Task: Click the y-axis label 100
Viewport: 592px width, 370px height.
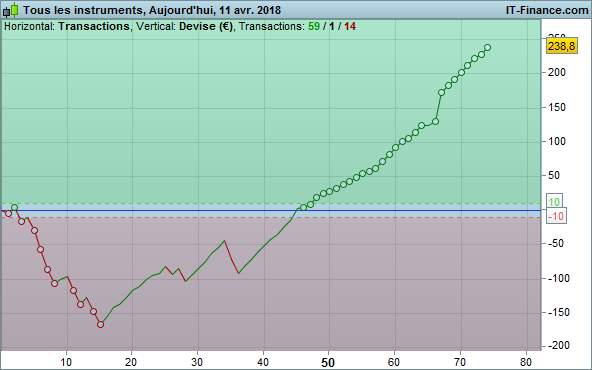Action: point(557,141)
